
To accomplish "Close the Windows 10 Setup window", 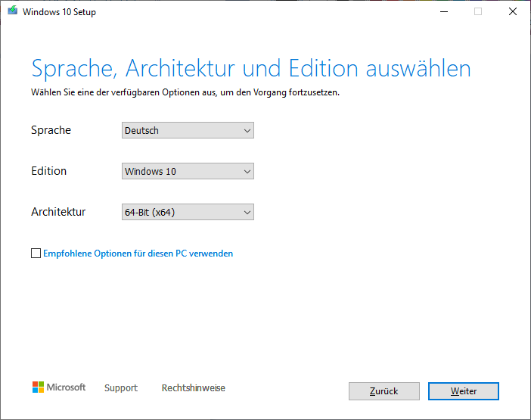I will pyautogui.click(x=512, y=12).
